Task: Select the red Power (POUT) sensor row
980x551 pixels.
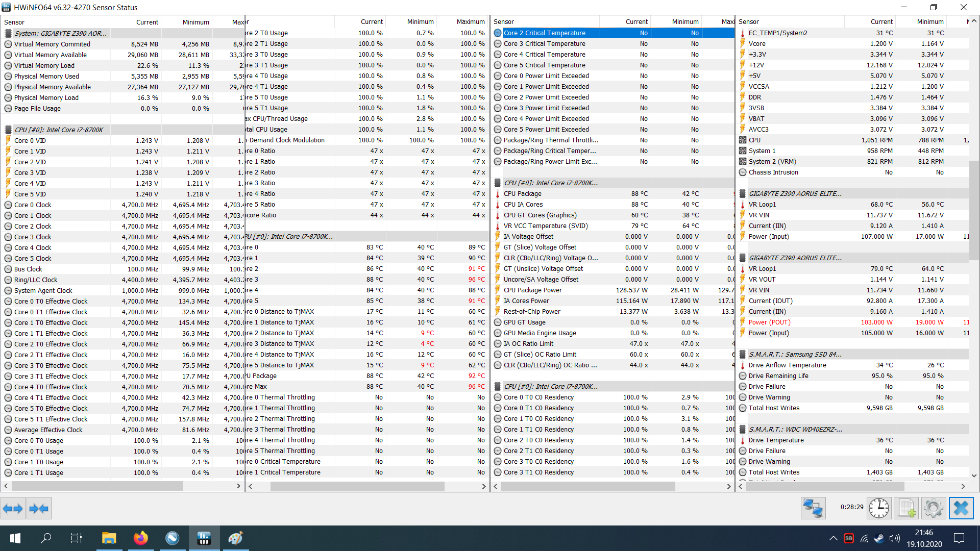Action: (x=769, y=322)
